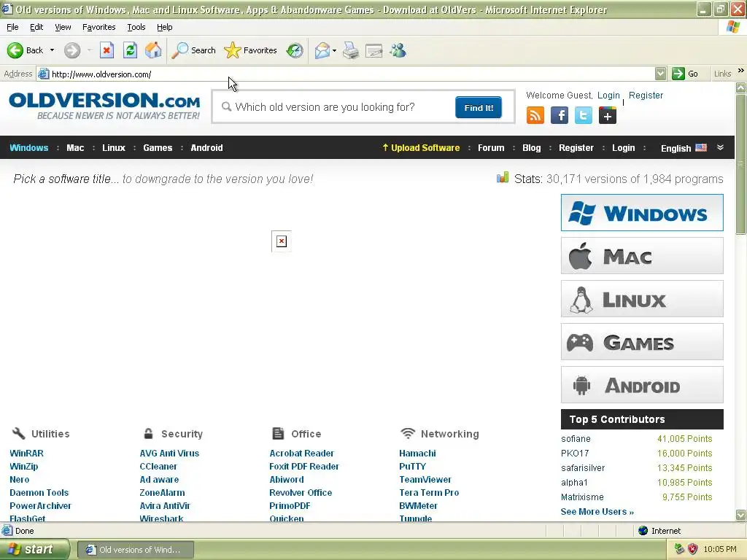Open the Windows Start button
This screenshot has height=560, width=747.
coord(34,549)
